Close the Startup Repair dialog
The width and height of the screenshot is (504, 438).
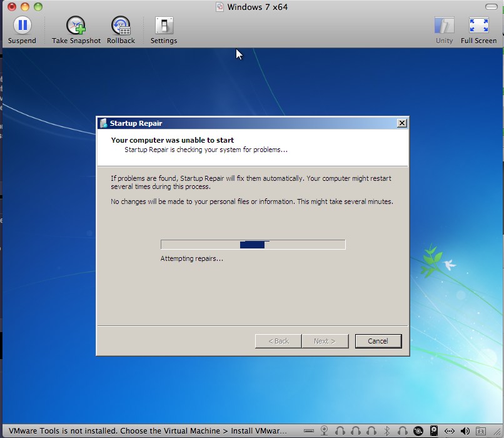pyautogui.click(x=402, y=123)
